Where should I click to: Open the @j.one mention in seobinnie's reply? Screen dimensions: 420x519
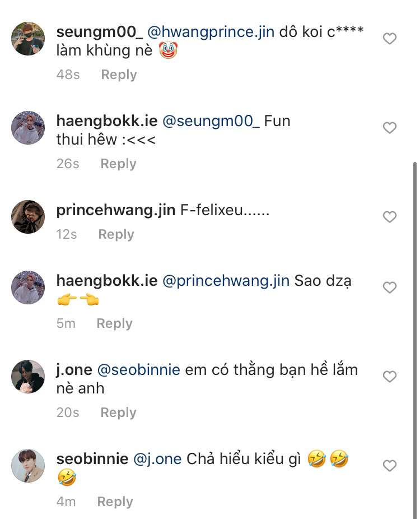pyautogui.click(x=157, y=459)
